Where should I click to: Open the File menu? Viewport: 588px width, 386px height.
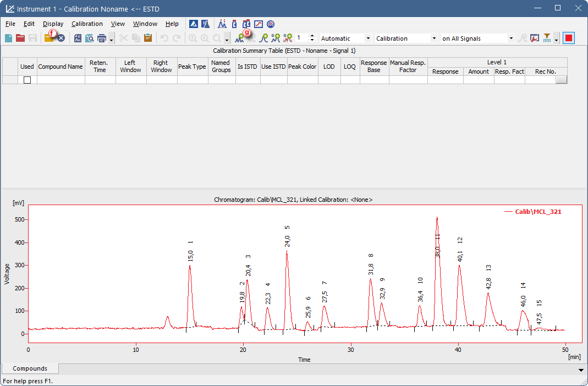pos(10,24)
